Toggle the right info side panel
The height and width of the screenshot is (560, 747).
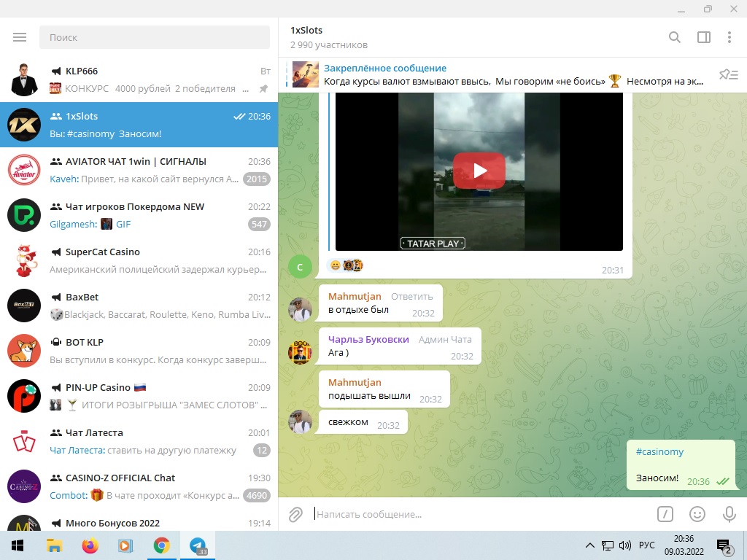point(703,37)
